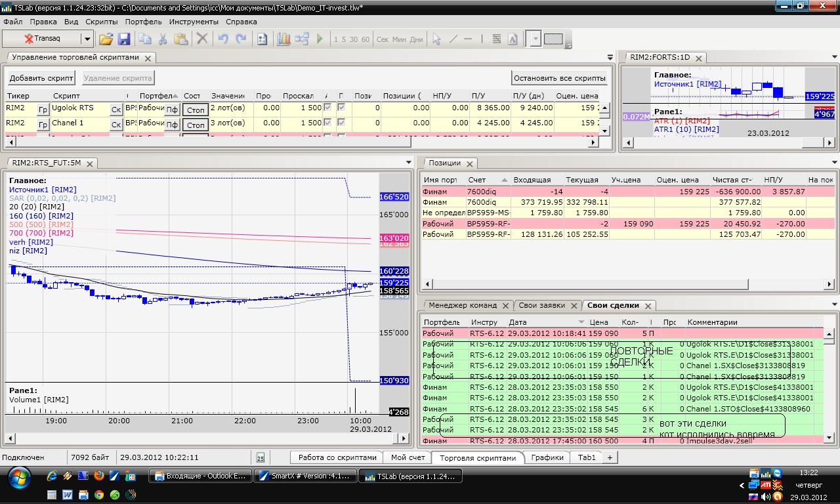Click the calendar icon in status bar

(261, 457)
